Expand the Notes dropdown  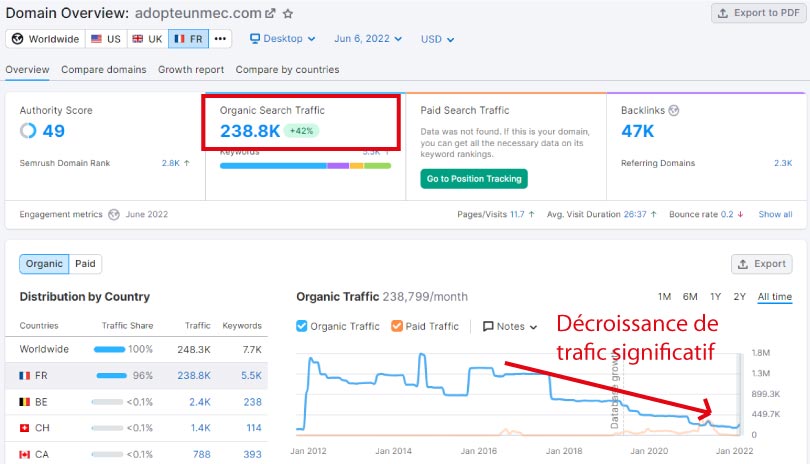pos(510,327)
